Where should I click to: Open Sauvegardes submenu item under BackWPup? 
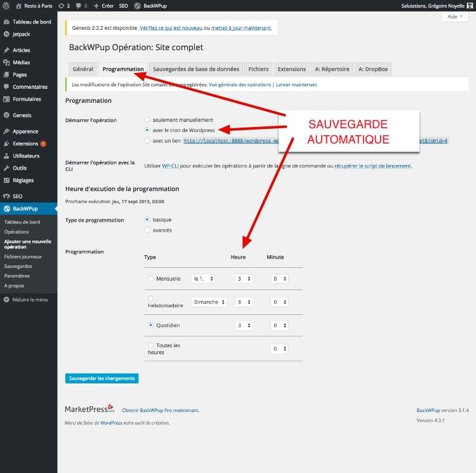(x=18, y=266)
